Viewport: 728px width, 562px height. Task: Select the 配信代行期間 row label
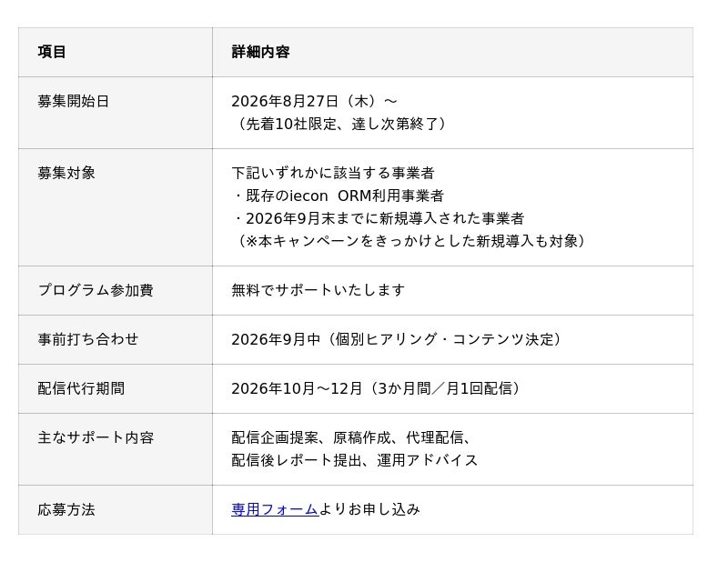click(x=81, y=388)
